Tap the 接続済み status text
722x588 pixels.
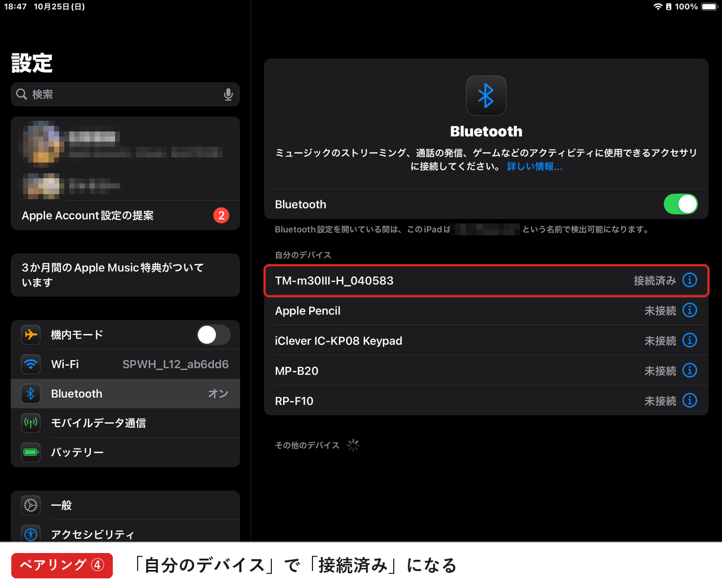tap(654, 280)
